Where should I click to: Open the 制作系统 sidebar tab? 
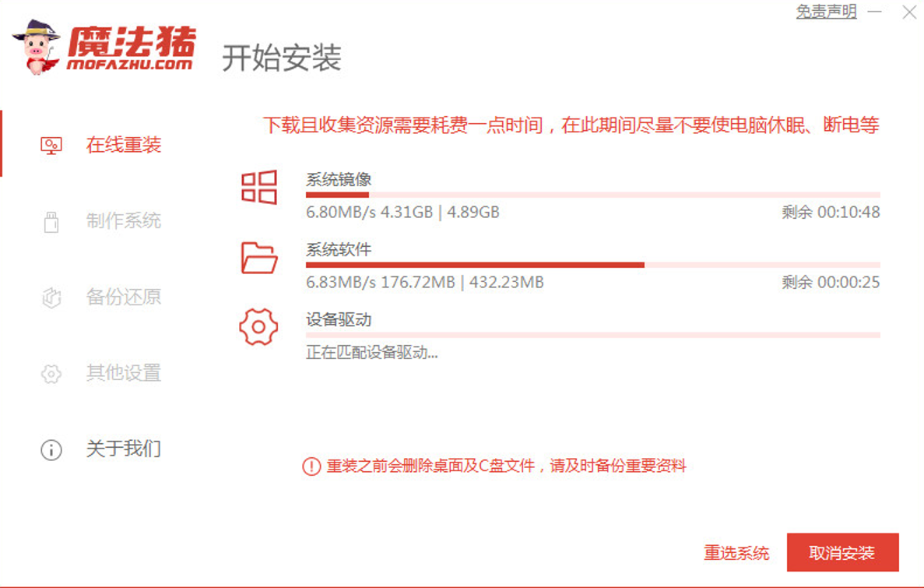point(123,221)
